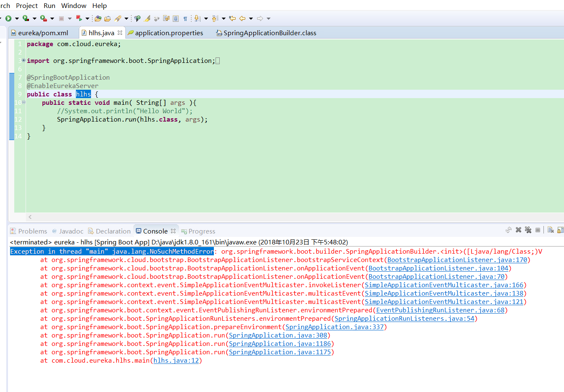Open the External Tools dropdown arrow
The width and height of the screenshot is (564, 392).
coord(52,18)
